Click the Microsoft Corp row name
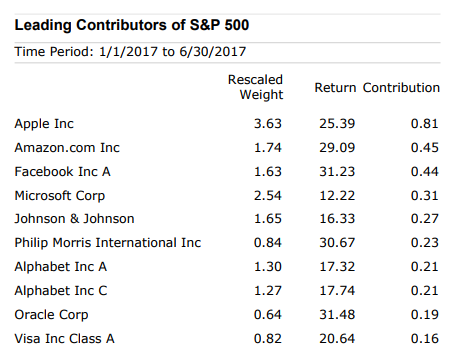Viewport: 456px width, 363px height. [x=60, y=196]
